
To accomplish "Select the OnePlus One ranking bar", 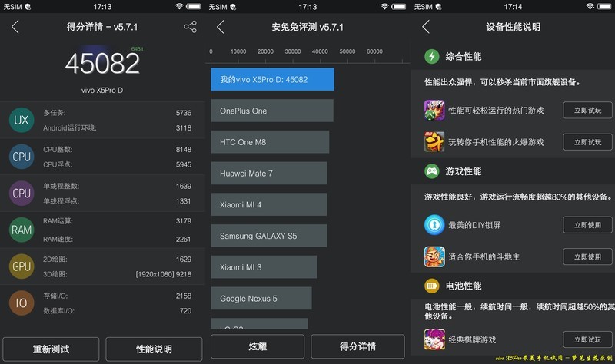I will tap(272, 111).
